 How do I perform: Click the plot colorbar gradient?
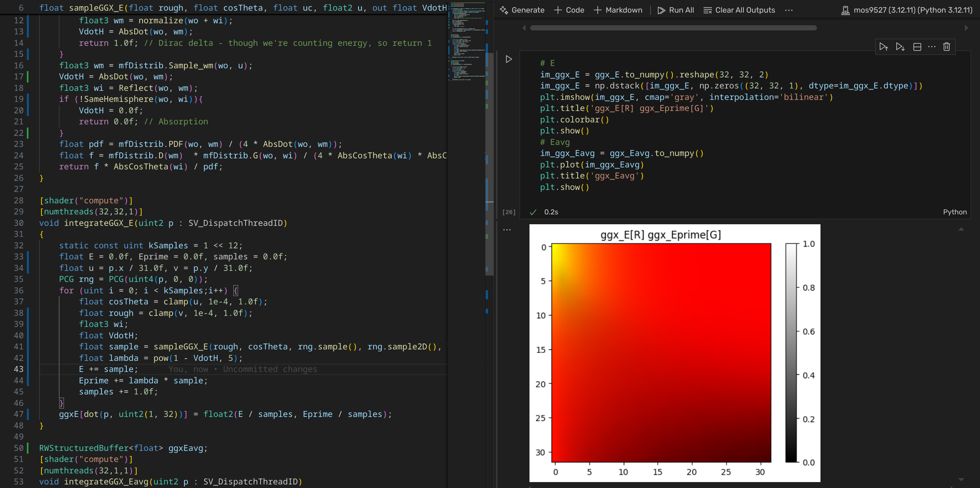[791, 353]
